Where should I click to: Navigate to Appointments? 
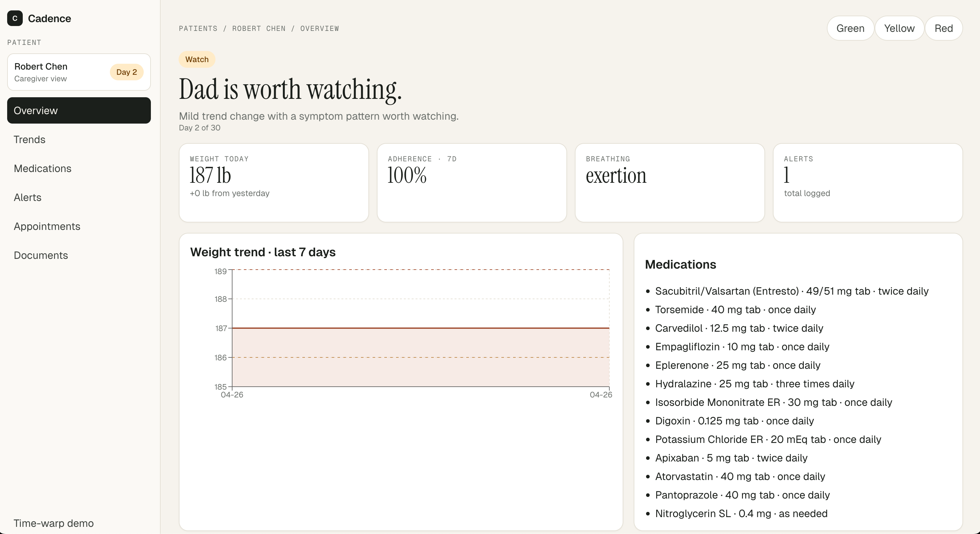click(x=47, y=226)
